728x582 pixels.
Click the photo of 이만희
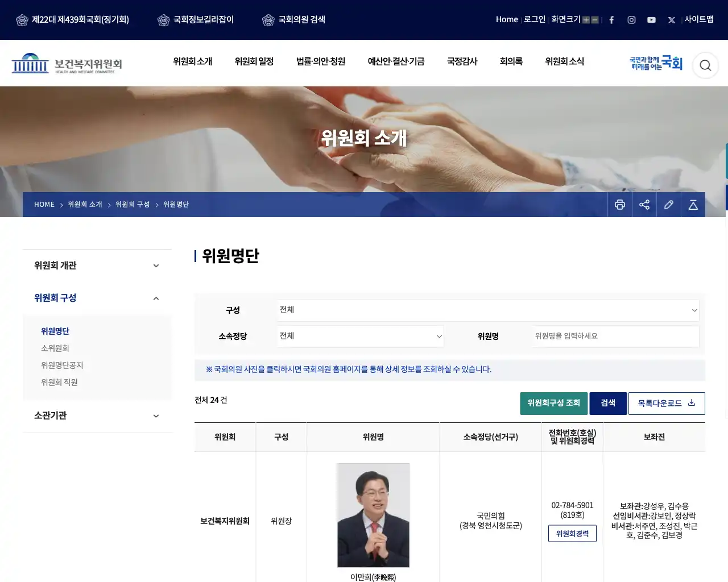373,515
